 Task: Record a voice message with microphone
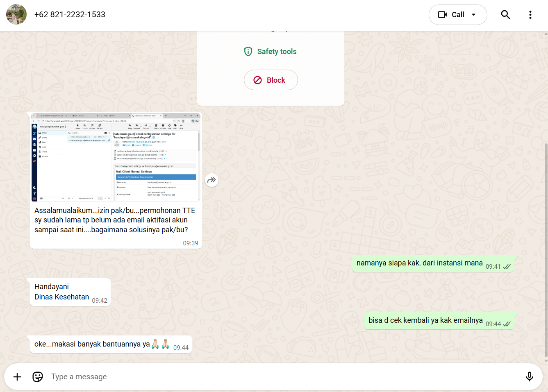click(x=529, y=377)
